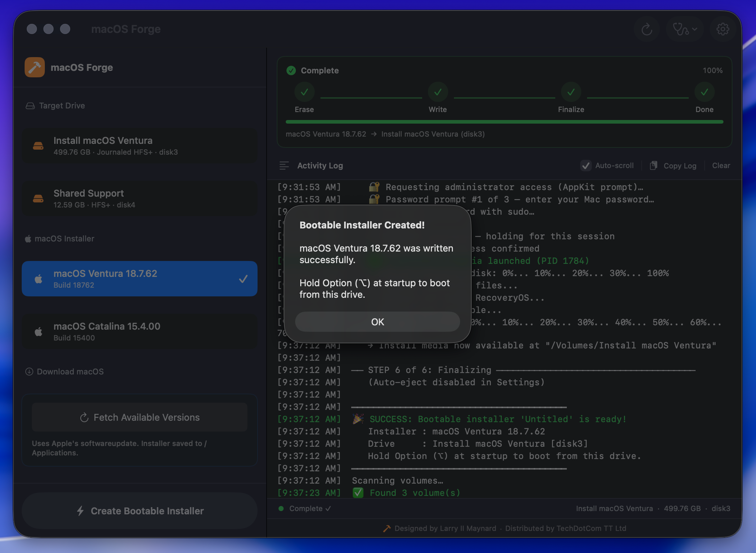The image size is (756, 553).
Task: Toggle the Auto-scroll checkbox
Action: click(x=586, y=166)
